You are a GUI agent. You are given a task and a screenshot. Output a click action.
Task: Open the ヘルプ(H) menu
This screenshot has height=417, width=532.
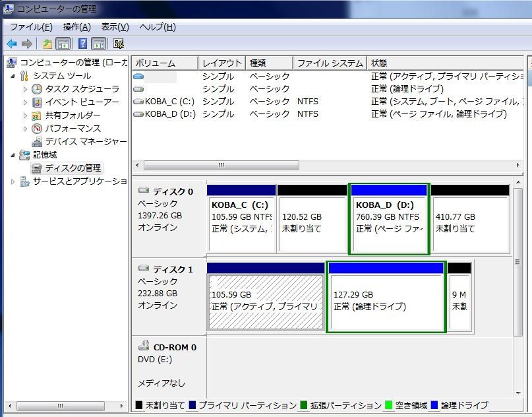point(158,27)
